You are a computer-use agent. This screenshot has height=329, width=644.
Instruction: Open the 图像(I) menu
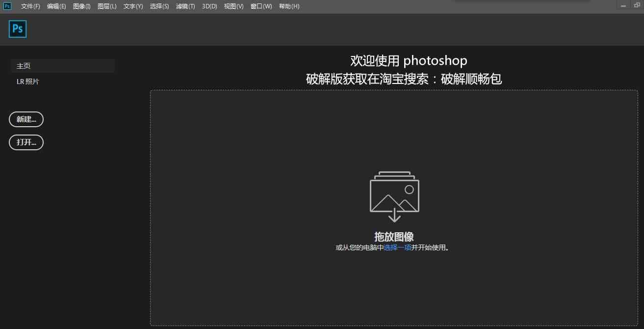(82, 6)
